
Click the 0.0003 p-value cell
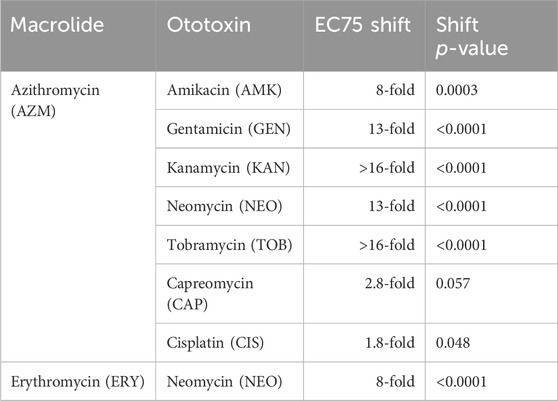click(457, 90)
